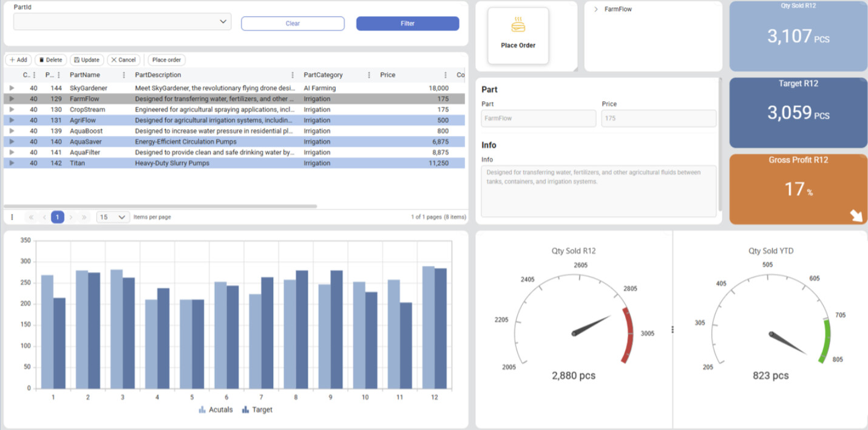Image resolution: width=868 pixels, height=430 pixels.
Task: Click the Qty Sold R12 tile
Action: (x=798, y=36)
